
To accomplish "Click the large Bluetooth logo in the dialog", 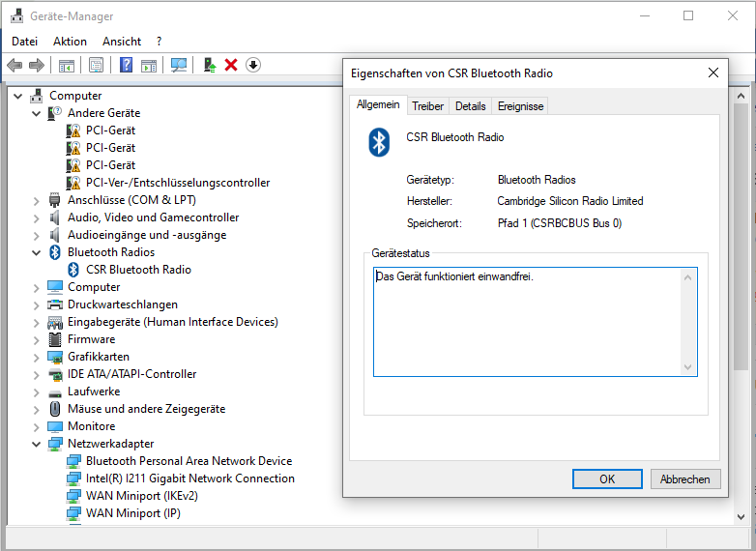I will tap(379, 142).
